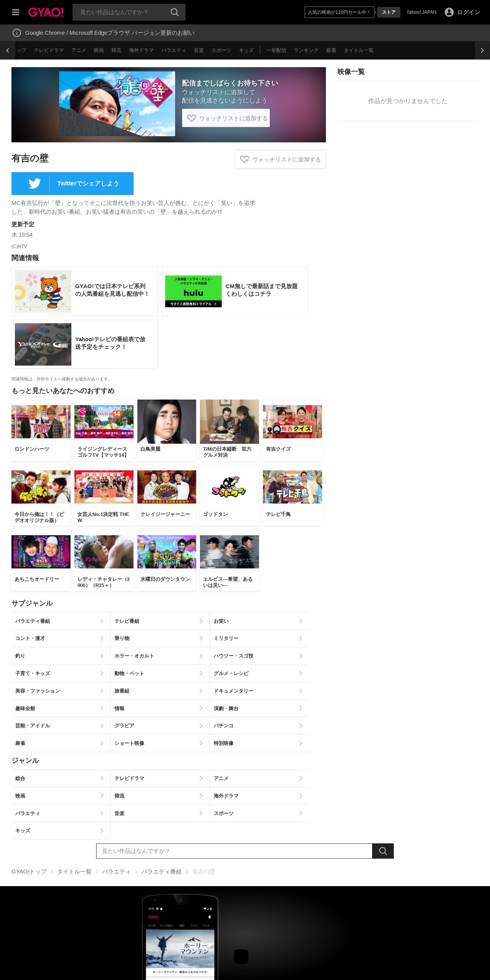Open 特別映像 subgenre link
This screenshot has width=490, height=980.
tap(260, 743)
